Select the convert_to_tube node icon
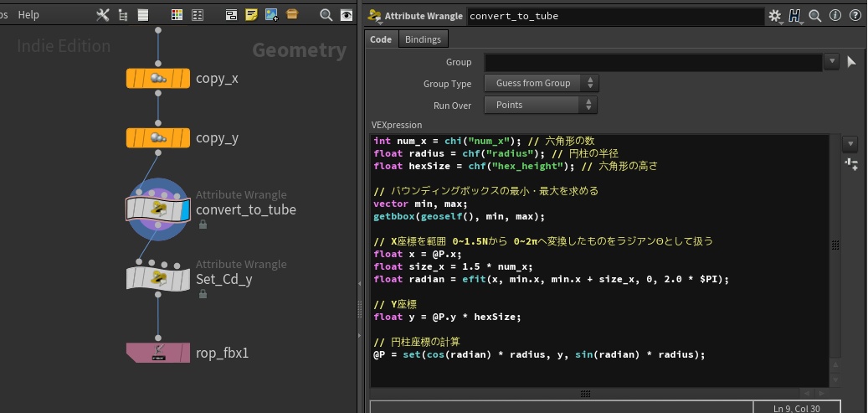This screenshot has width=868, height=413. pyautogui.click(x=157, y=209)
